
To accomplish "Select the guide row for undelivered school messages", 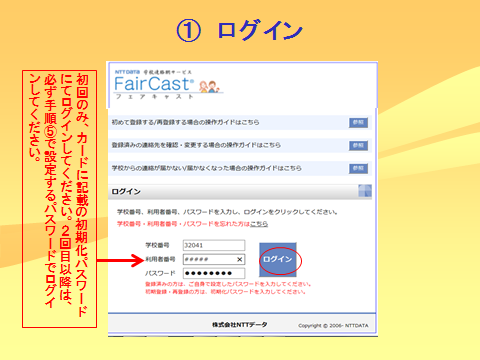I will pos(240,168).
